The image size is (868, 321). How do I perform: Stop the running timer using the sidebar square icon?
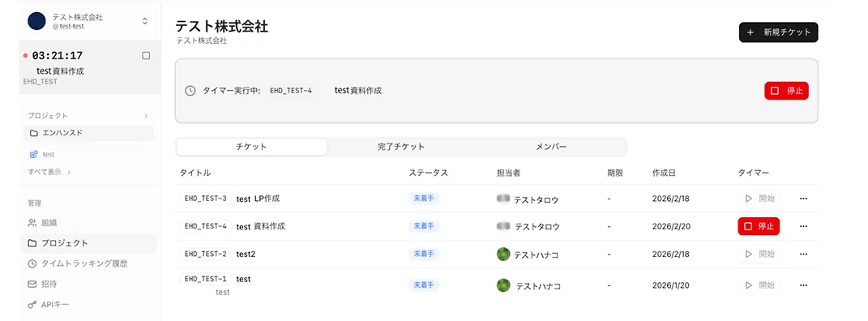146,55
